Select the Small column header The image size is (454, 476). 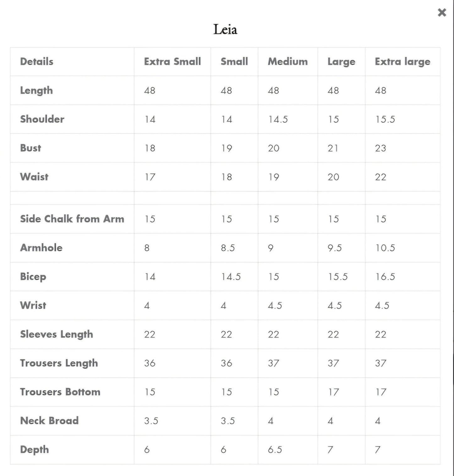tap(234, 62)
